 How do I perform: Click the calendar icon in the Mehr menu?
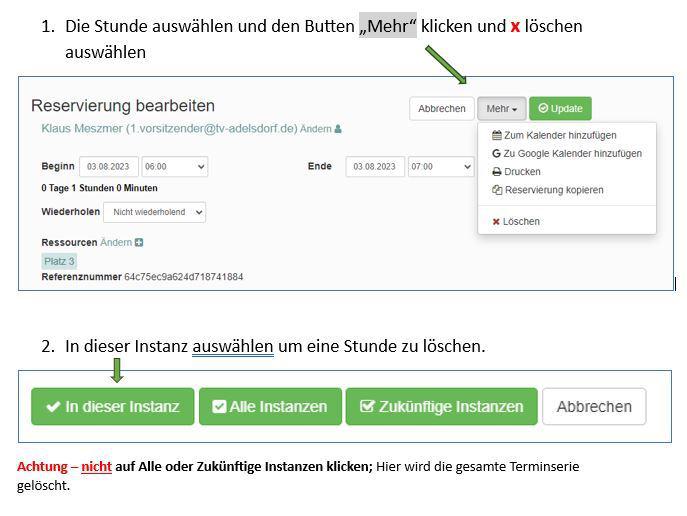497,135
